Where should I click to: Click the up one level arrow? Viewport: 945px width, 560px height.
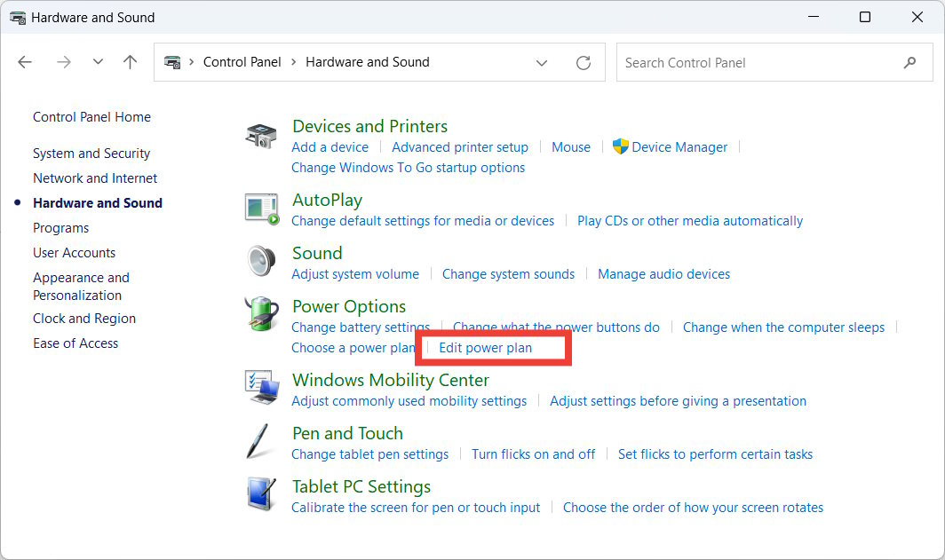130,62
